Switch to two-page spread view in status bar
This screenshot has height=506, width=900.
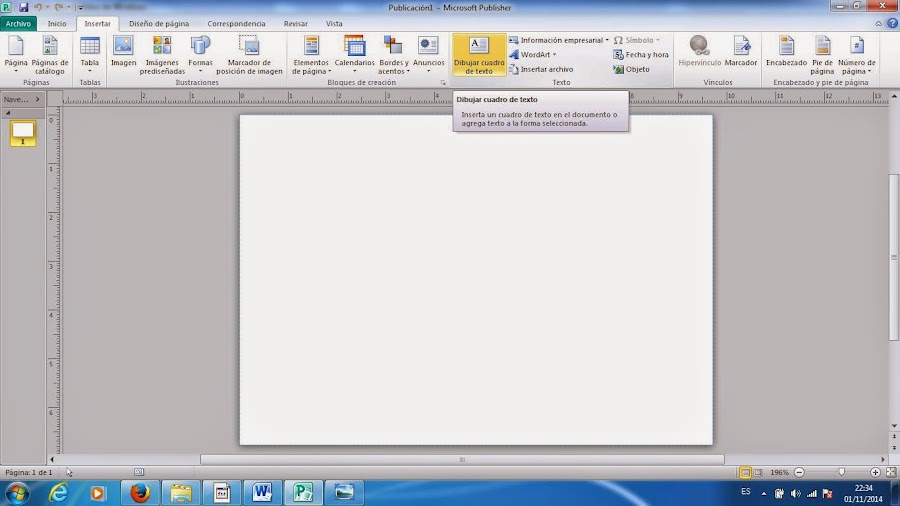758,472
